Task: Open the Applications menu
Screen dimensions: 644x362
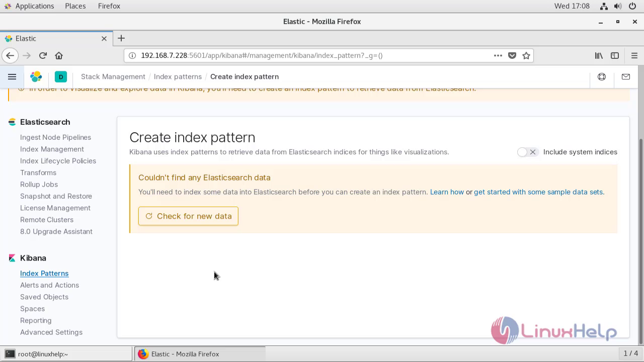Action: pyautogui.click(x=29, y=6)
